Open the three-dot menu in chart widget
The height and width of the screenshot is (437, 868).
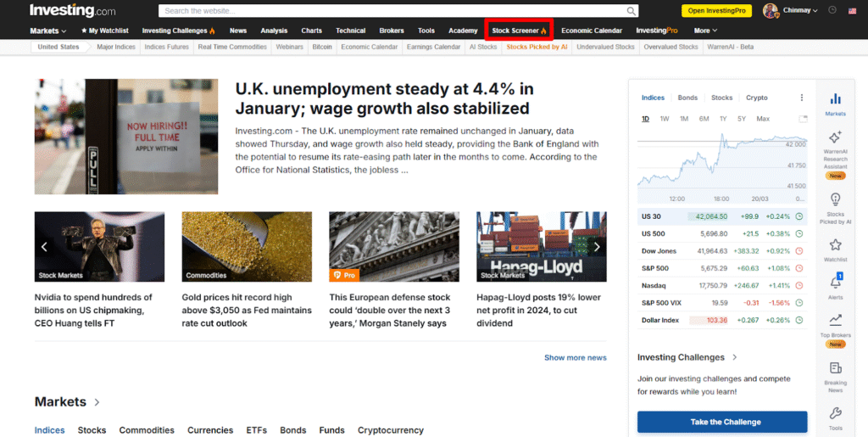coord(802,98)
